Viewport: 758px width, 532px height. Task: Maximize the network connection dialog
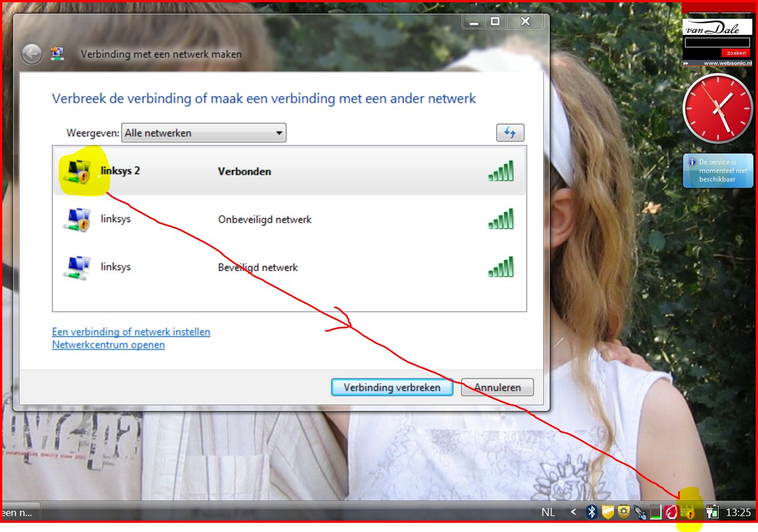tap(495, 21)
